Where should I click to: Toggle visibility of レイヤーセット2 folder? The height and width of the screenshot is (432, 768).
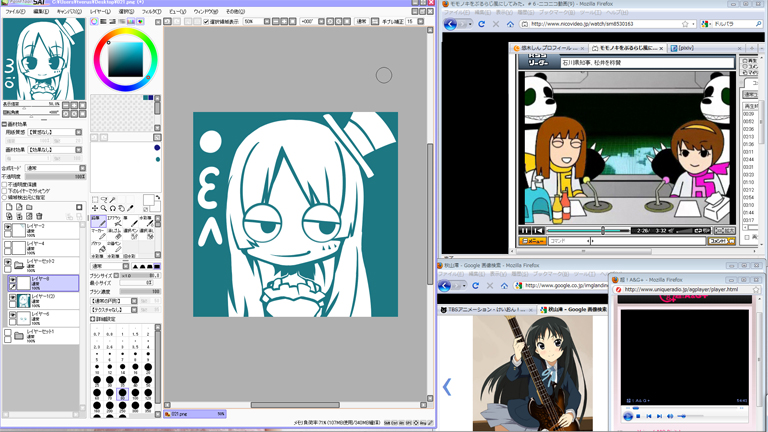point(8,262)
